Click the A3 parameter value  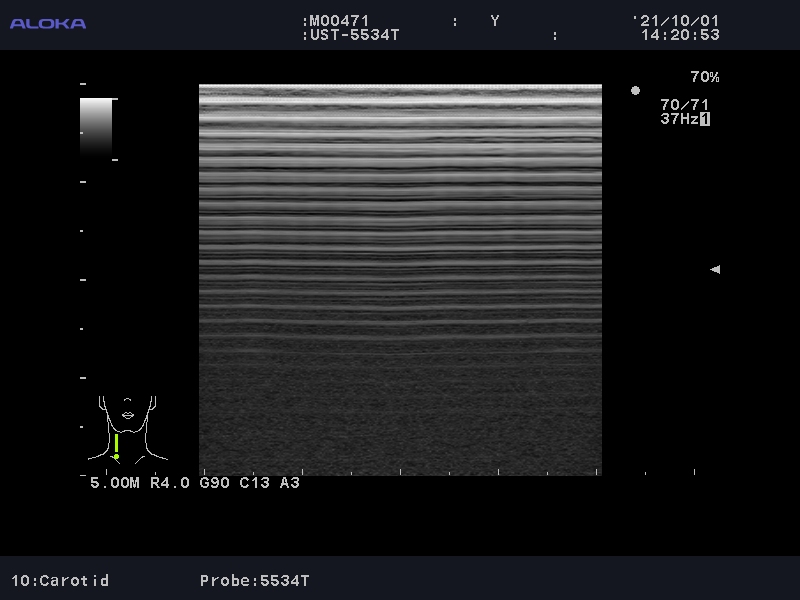(x=289, y=483)
